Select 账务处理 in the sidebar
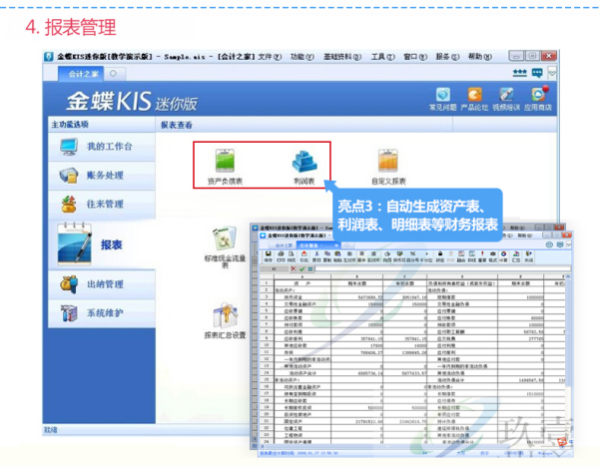Viewport: 600px width, 469px height. point(102,176)
